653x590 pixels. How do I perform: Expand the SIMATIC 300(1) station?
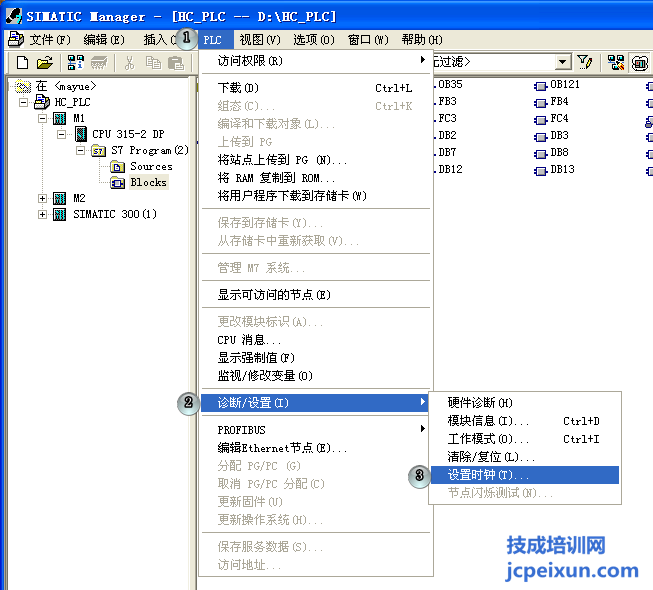42,214
